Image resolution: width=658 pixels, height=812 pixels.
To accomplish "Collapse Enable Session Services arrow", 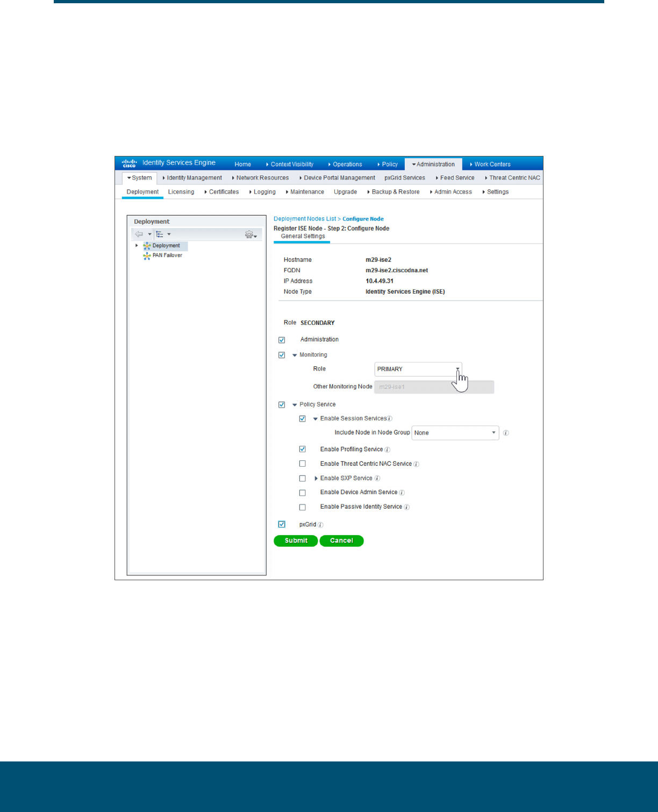I will [x=316, y=419].
